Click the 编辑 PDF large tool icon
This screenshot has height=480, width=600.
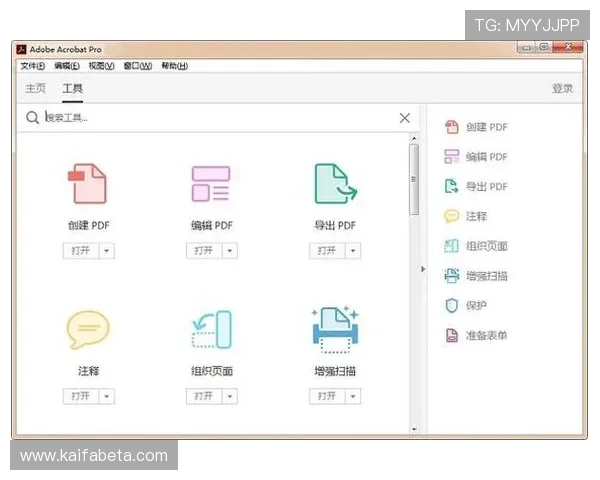[211, 183]
